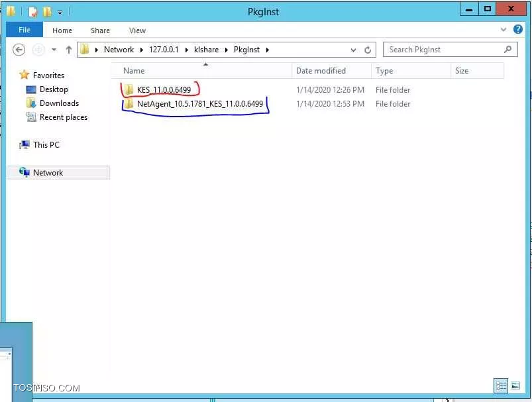Select the NetAgent_10.5.1781_KES_11.0.0.6499 folder

coord(200,104)
